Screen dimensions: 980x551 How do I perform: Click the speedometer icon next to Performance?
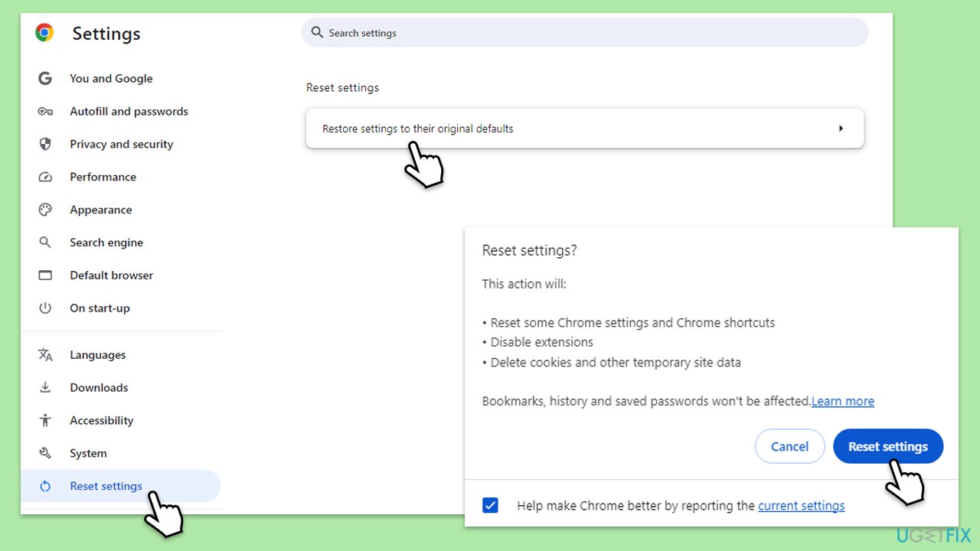tap(45, 177)
